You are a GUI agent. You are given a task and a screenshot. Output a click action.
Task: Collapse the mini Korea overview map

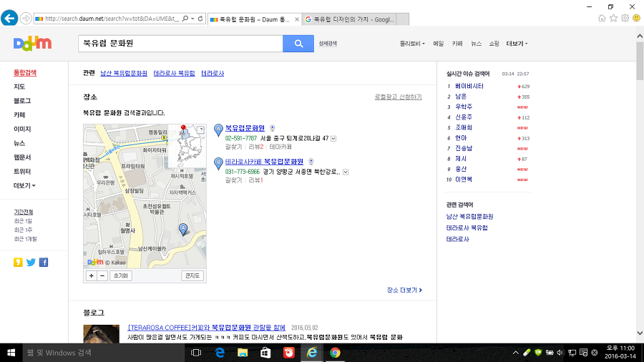(x=200, y=130)
